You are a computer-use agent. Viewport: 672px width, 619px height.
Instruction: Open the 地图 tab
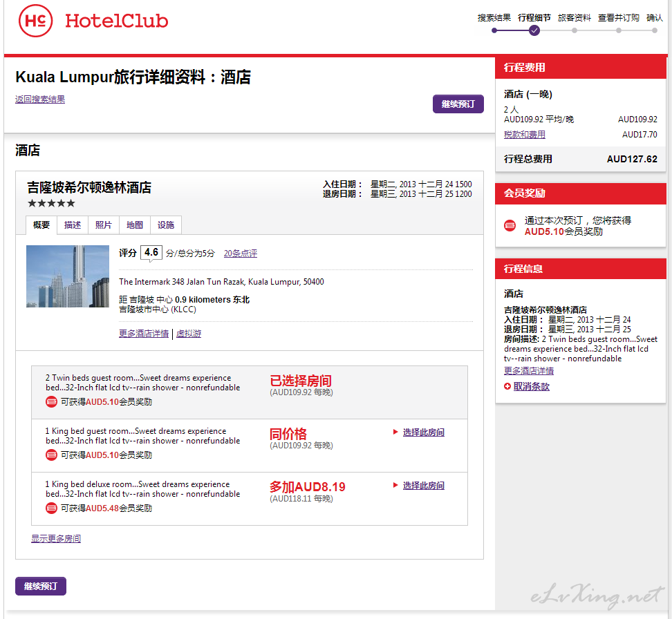[135, 225]
